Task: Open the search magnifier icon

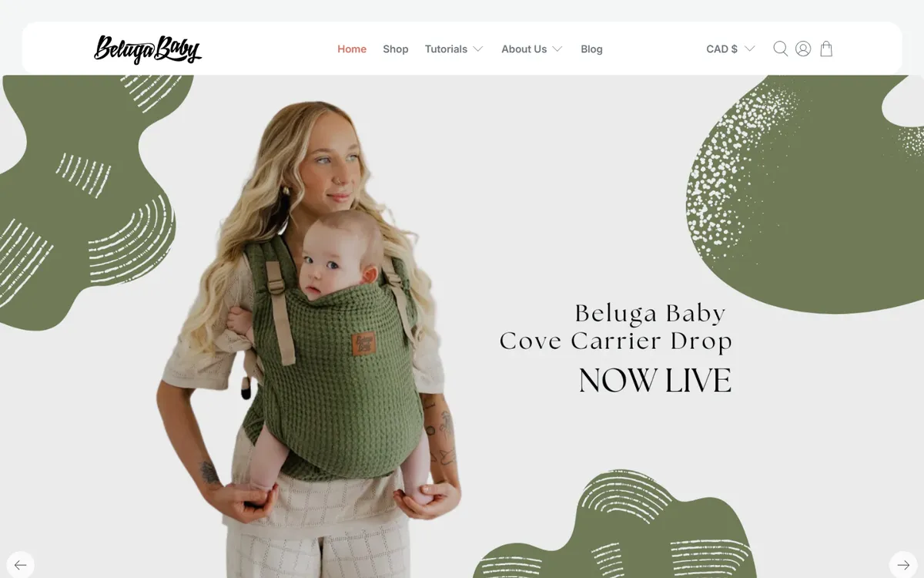Action: tap(780, 49)
